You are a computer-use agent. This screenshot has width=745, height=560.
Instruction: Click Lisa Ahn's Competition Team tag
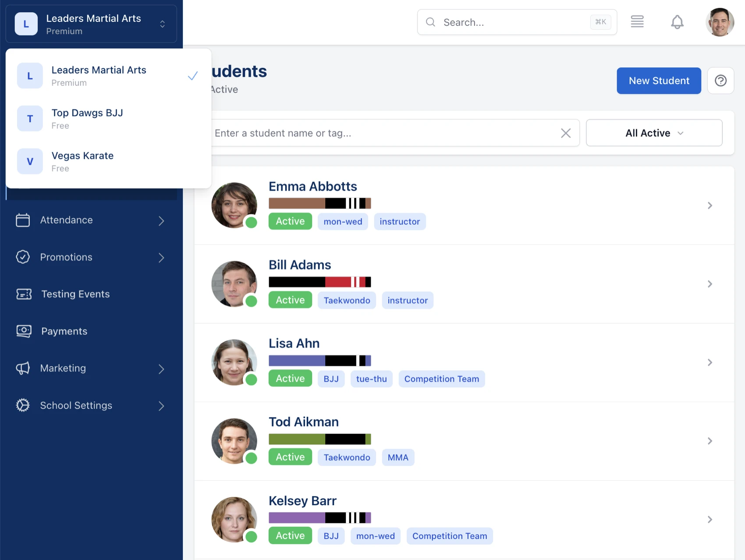point(441,379)
